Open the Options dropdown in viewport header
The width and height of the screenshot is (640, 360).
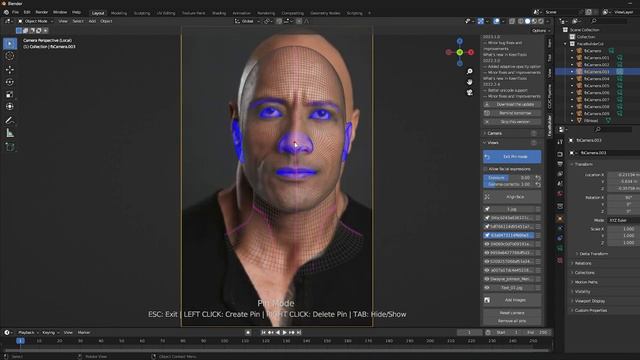541,31
